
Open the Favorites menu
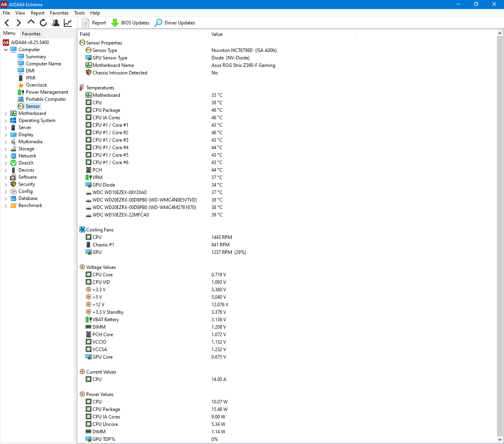[x=59, y=13]
